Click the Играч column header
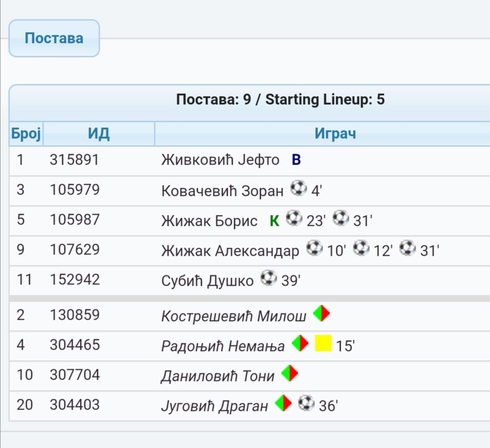This screenshot has height=448, width=490. point(335,134)
